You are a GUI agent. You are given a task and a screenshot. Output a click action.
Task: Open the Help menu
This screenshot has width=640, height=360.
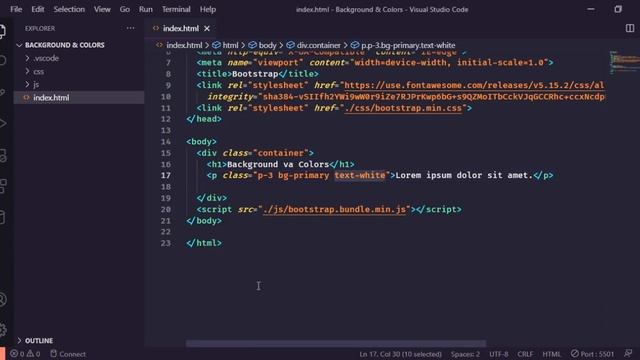click(208, 9)
